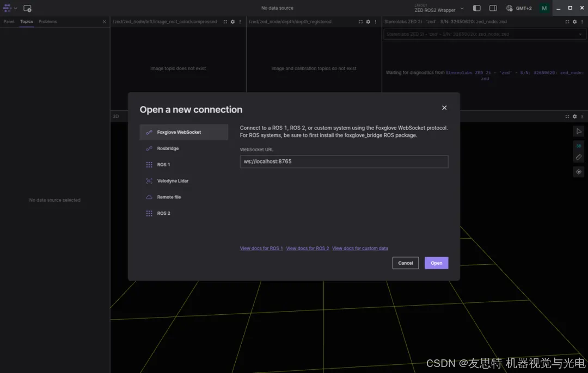
Task: Open the user avatar M menu
Action: 544,8
